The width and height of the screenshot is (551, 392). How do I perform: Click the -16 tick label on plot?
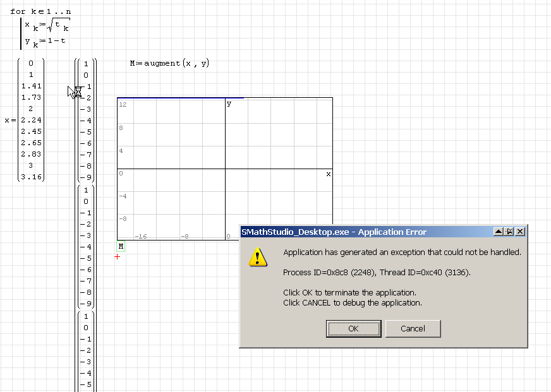pos(140,236)
